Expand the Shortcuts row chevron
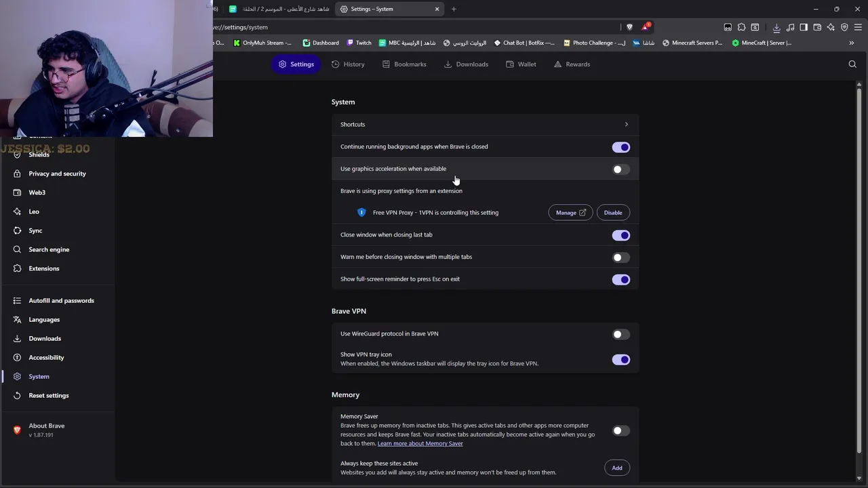 click(626, 125)
